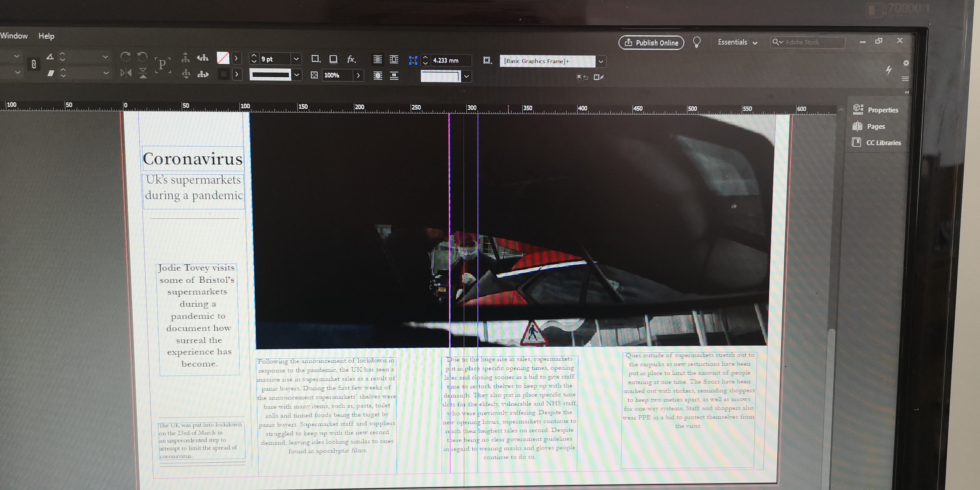The height and width of the screenshot is (490, 980).
Task: Click the lightbulb learn icon
Action: coord(696,42)
